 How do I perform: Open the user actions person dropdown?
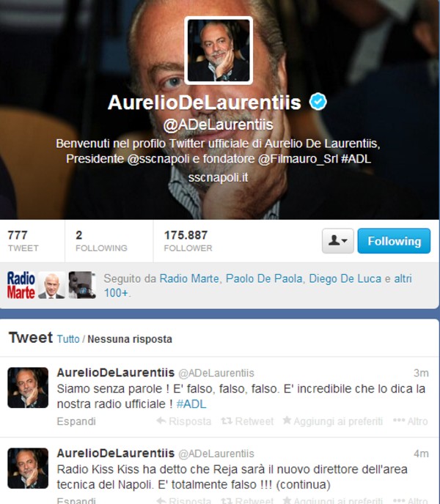[337, 241]
